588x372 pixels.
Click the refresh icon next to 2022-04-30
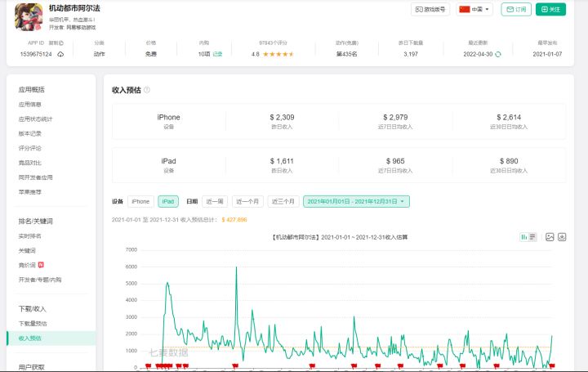498,54
